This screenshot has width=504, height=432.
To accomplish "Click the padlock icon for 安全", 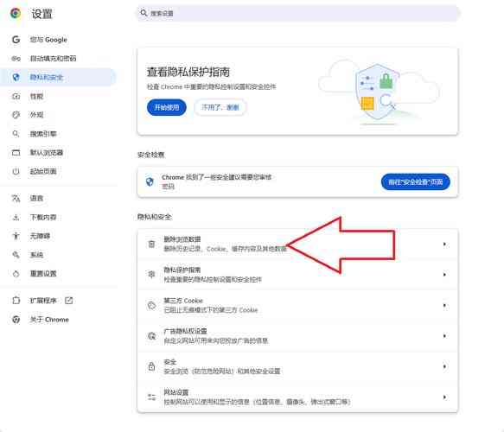I will [x=151, y=366].
